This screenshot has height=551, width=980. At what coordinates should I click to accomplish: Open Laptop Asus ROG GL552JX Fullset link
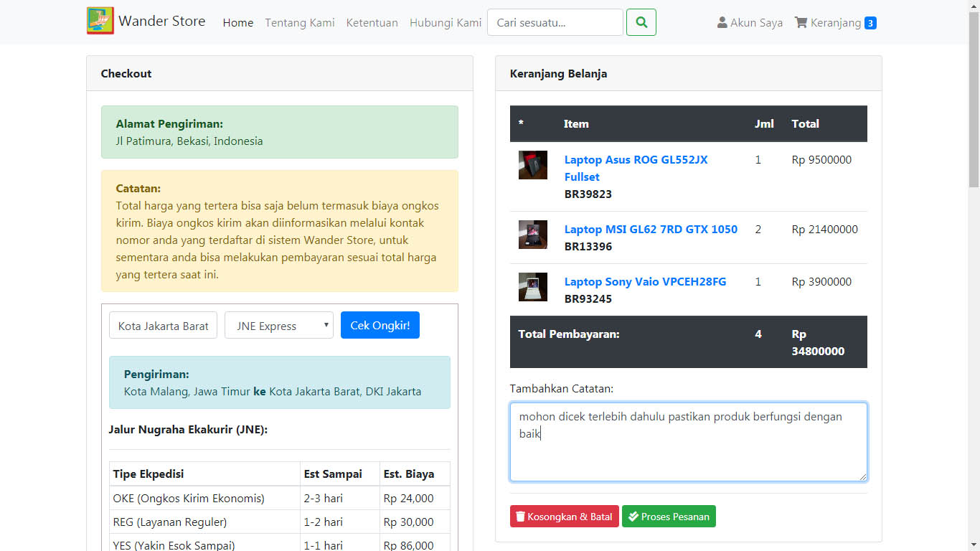click(636, 168)
